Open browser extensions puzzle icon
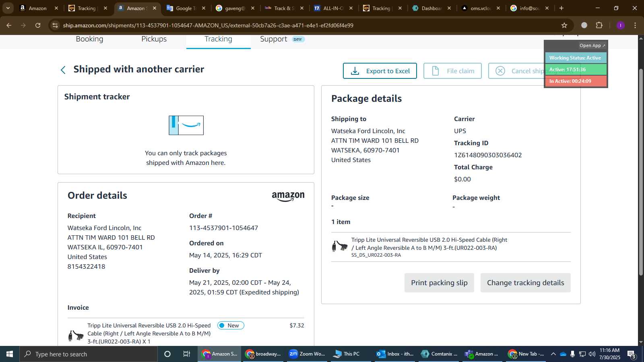Image resolution: width=644 pixels, height=362 pixels. click(599, 25)
